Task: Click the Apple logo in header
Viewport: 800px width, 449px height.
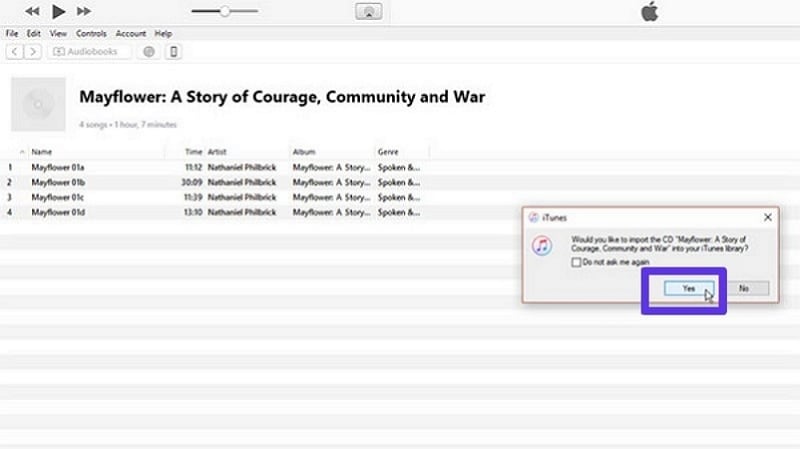Action: [649, 11]
